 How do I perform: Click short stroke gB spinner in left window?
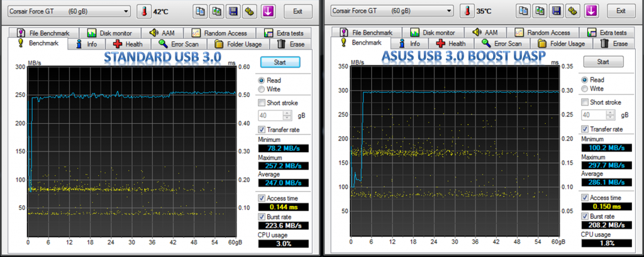coord(287,115)
